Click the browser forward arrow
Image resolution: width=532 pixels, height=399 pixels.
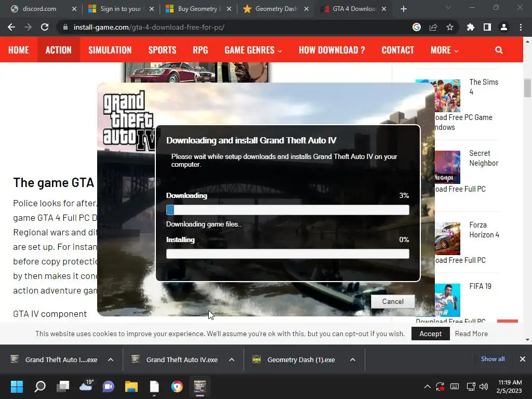coord(28,27)
